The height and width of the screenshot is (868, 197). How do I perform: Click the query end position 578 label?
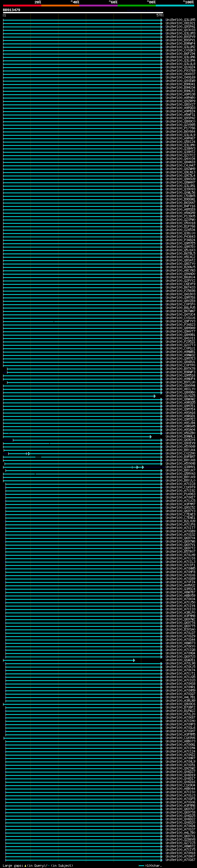pos(159,15)
